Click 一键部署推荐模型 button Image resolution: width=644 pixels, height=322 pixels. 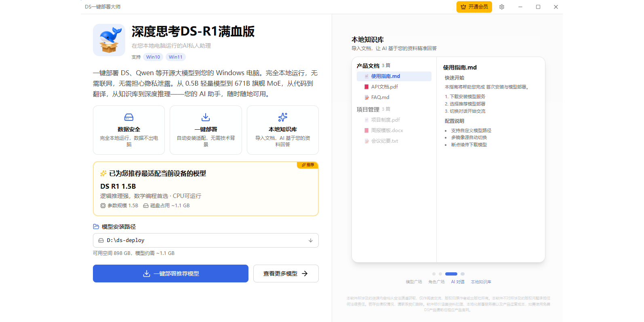pyautogui.click(x=170, y=274)
